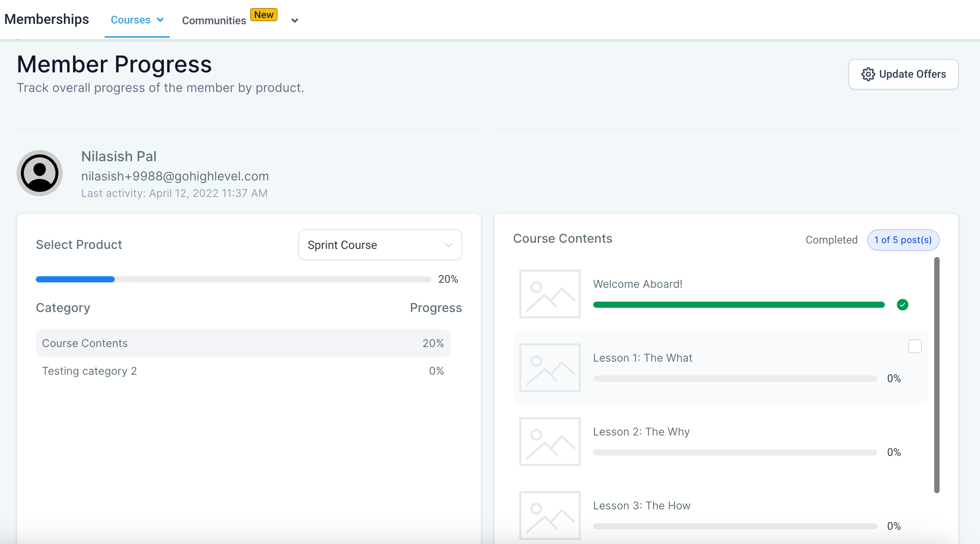Open the Courses tab chevron

(161, 20)
